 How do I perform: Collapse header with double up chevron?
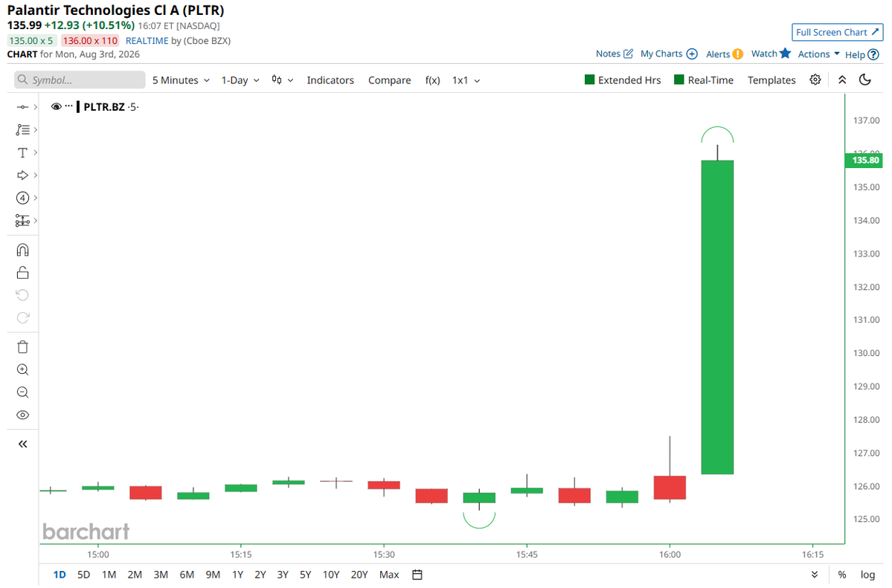click(x=842, y=80)
